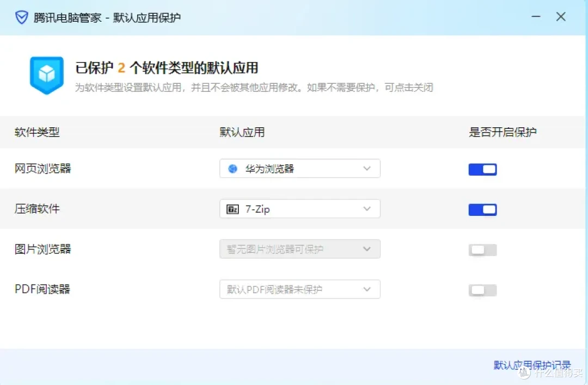This screenshot has height=385, width=588.
Task: Enable protection toggle for 图片浏览器
Action: click(482, 250)
